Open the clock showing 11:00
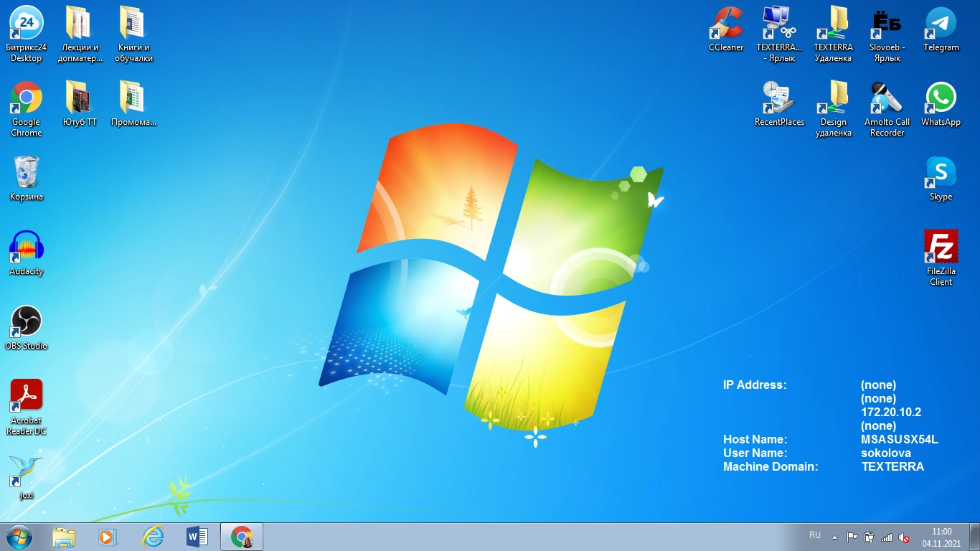Screen dimensions: 980x551 [941, 537]
